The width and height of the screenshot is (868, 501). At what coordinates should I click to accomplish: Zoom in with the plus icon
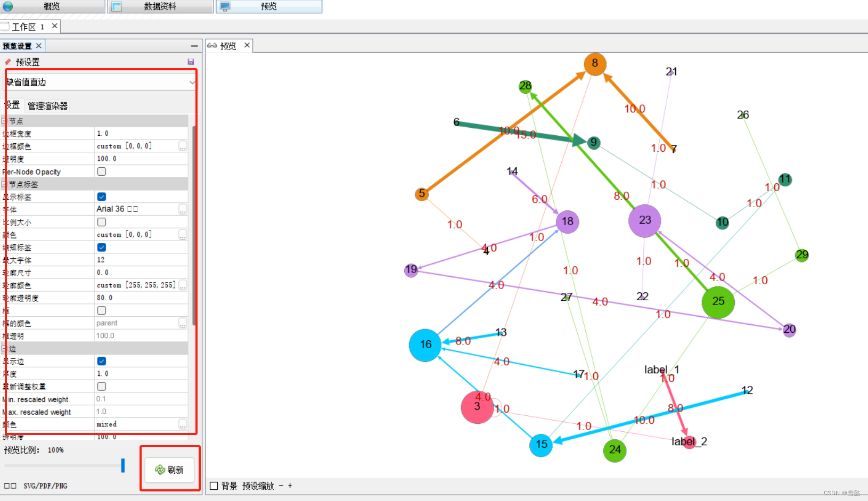pyautogui.click(x=290, y=486)
